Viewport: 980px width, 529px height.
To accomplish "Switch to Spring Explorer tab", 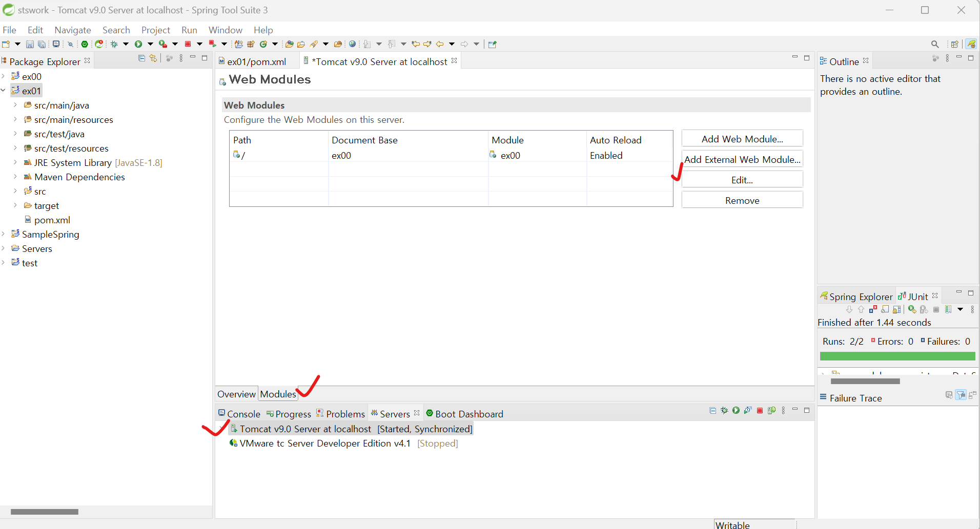I will (856, 297).
